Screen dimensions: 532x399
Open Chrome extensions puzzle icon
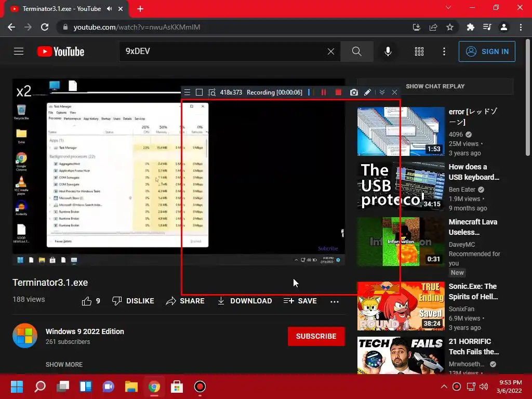470,27
